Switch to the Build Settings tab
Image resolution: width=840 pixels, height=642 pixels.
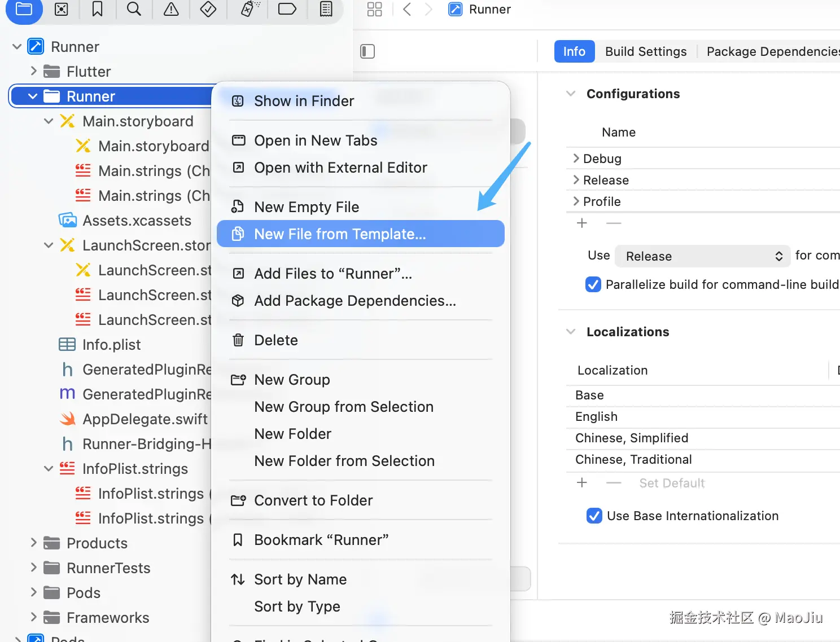(x=646, y=51)
